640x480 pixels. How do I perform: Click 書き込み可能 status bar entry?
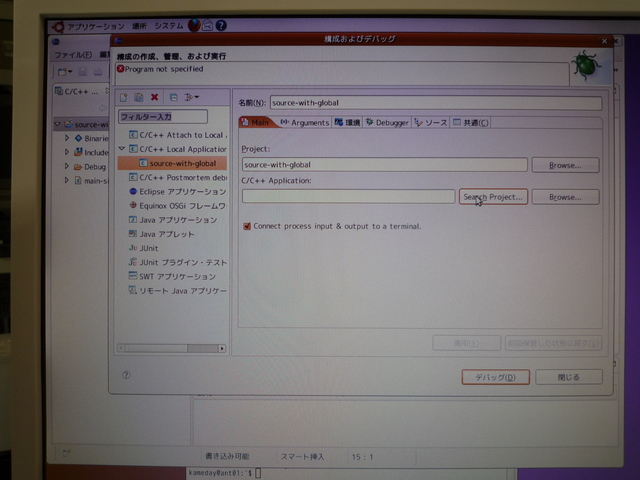click(x=227, y=456)
